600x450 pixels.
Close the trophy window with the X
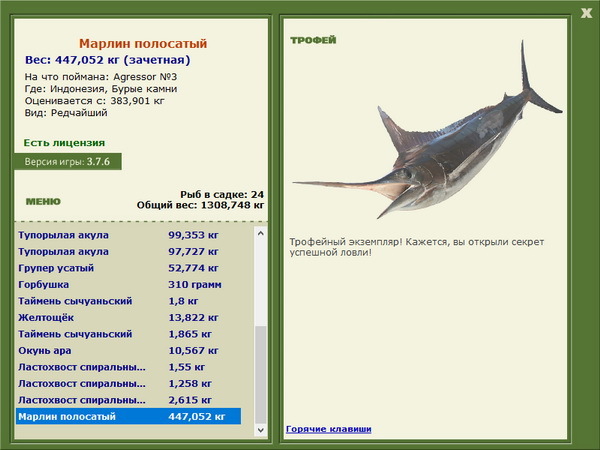point(586,13)
